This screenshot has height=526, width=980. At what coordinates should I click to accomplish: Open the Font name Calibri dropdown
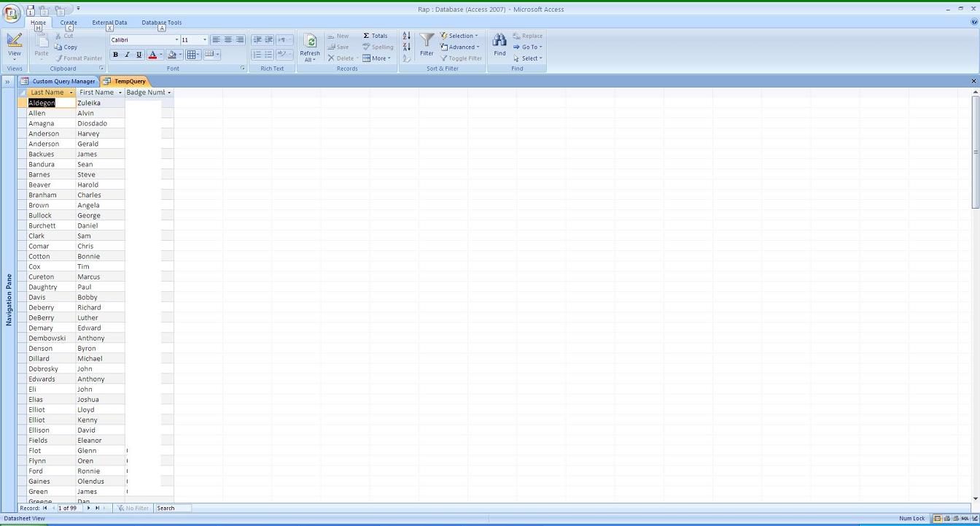click(x=176, y=40)
